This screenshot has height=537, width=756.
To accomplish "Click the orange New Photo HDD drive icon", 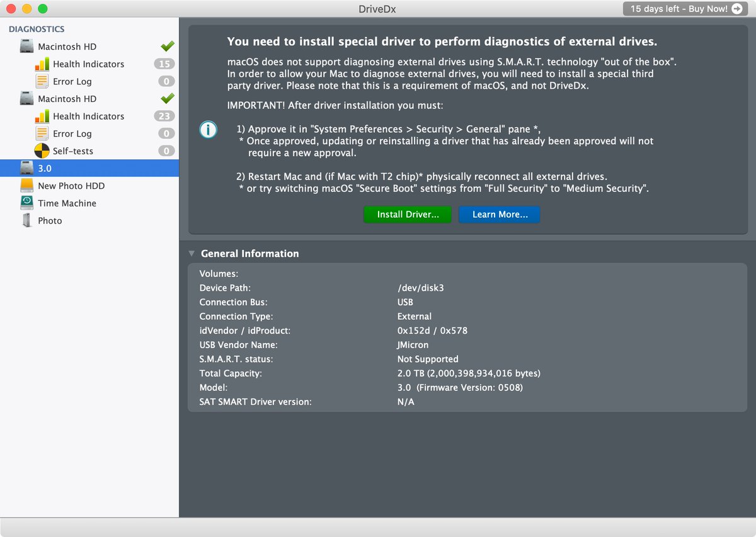I will point(26,186).
